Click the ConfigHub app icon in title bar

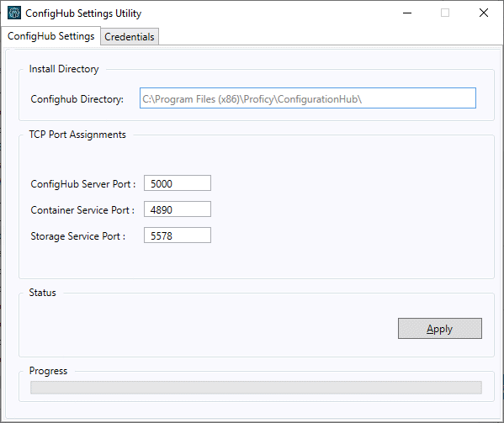tap(14, 13)
